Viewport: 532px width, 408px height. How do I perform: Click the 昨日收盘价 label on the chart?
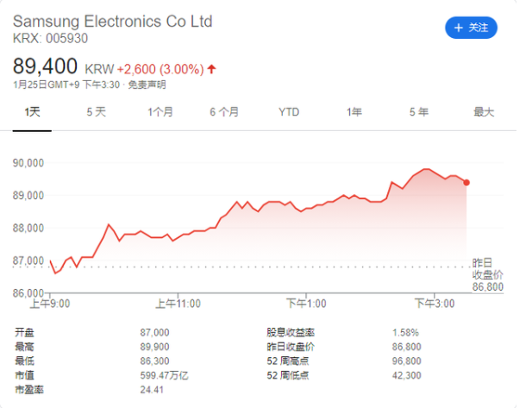pyautogui.click(x=487, y=267)
